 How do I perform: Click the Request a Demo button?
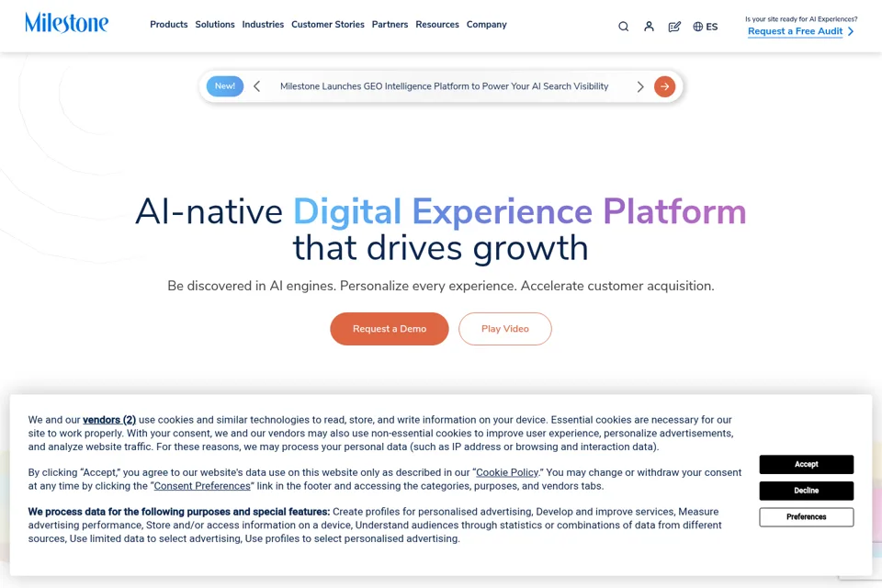pyautogui.click(x=390, y=329)
